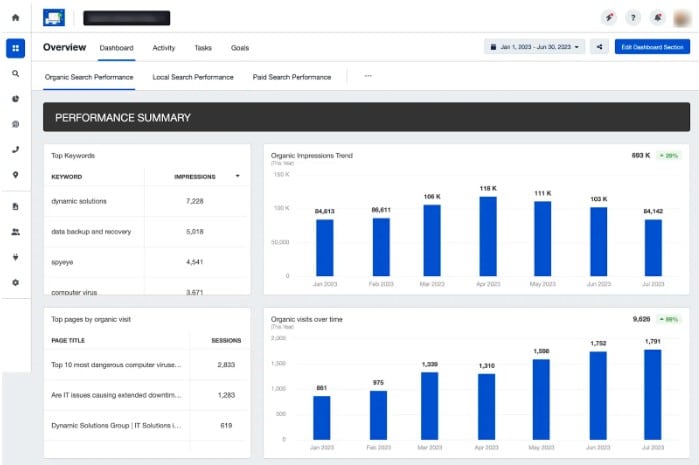
Task: Click the Edit Dashboard Section button
Action: click(x=652, y=47)
